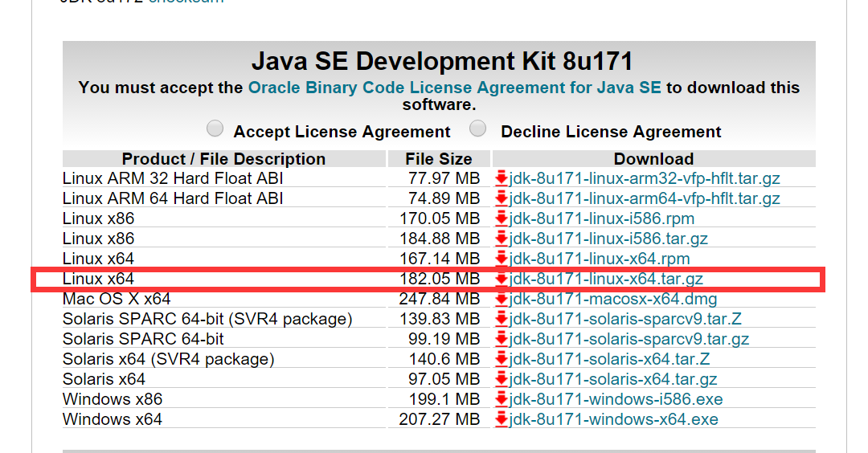The width and height of the screenshot is (868, 453).
Task: Click red download arrow for linux-i586.rpm
Action: tap(502, 218)
